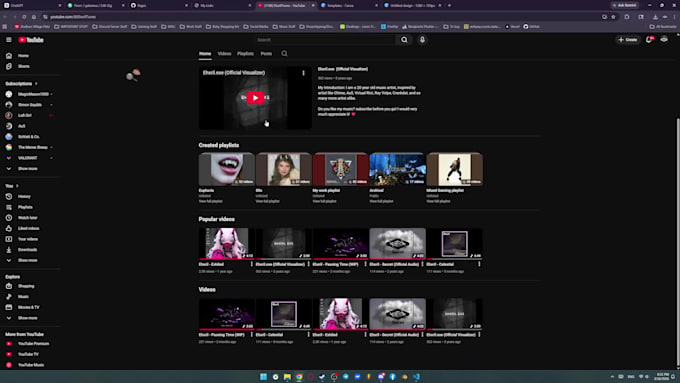680x383 pixels.
Task: Switch to the channel Videos tab
Action: [224, 54]
